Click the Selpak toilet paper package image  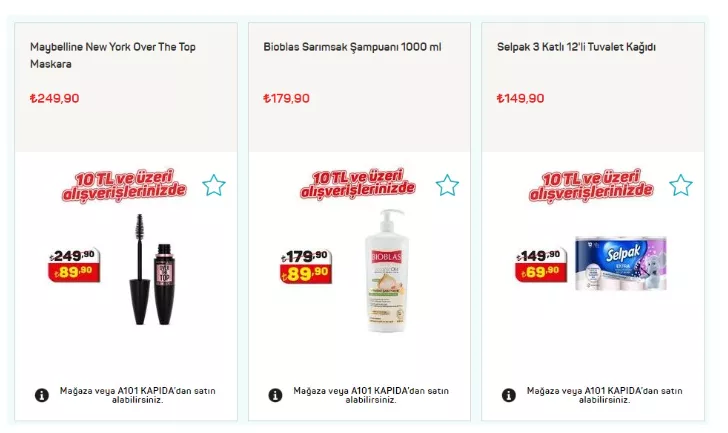pyautogui.click(x=621, y=263)
